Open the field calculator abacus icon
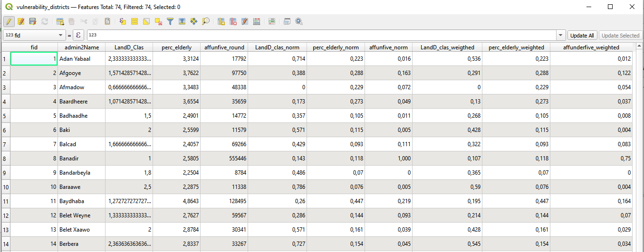Viewport: 644px width, 252px height. (257, 21)
